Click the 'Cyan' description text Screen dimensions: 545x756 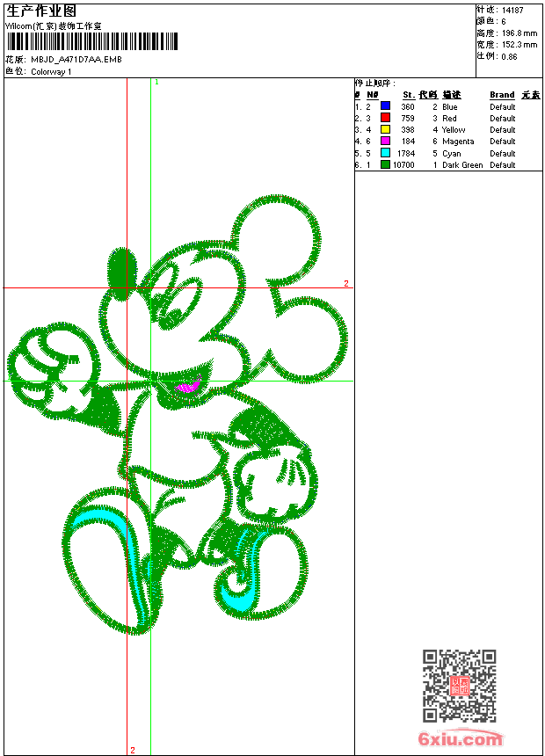(x=452, y=153)
